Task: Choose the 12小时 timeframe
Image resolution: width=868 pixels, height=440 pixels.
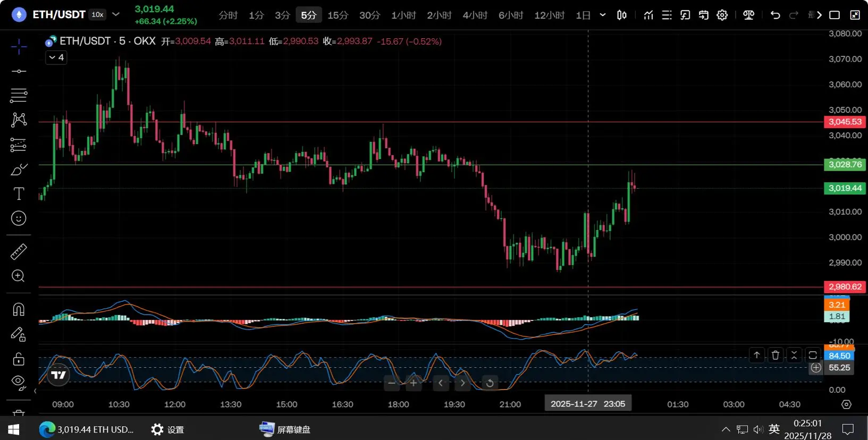Action: tap(549, 15)
